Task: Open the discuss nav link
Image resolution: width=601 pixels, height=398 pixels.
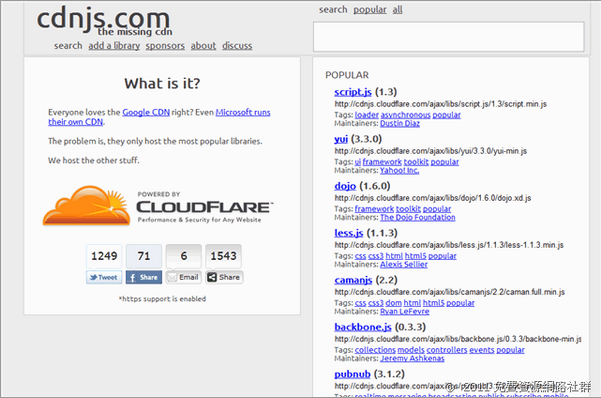Action: coord(237,46)
